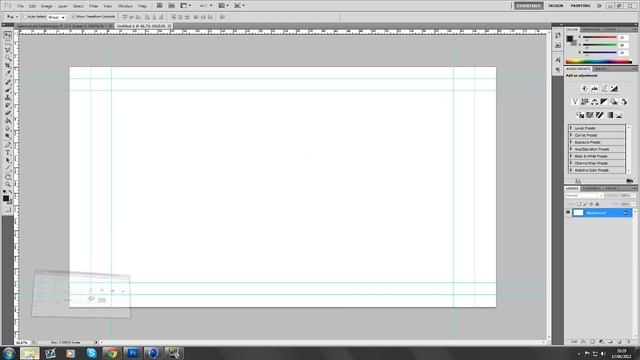Open the Window menu
Image resolution: width=640 pixels, height=360 pixels.
(x=125, y=6)
